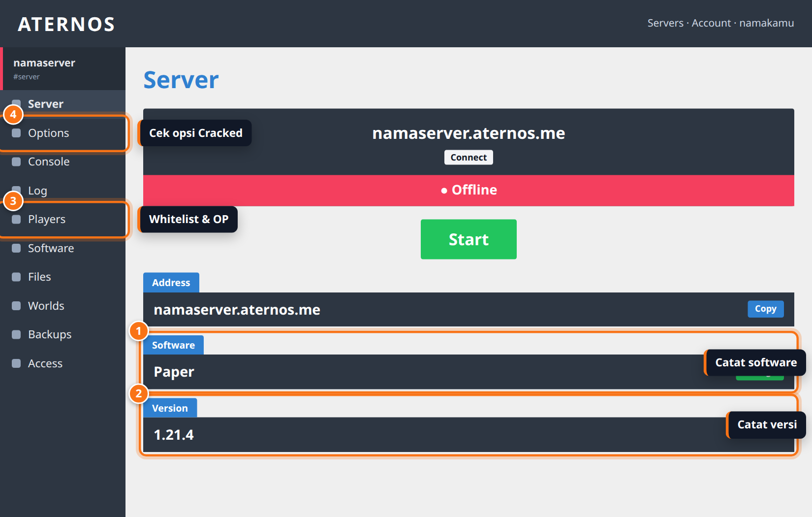Click the icon beside Console

click(x=16, y=162)
